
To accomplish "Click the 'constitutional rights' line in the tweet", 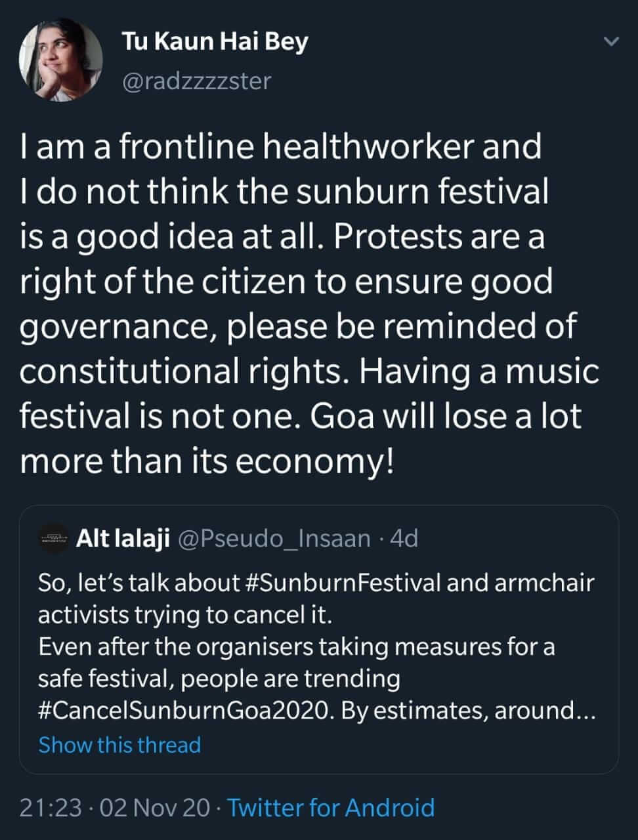I will tap(186, 371).
